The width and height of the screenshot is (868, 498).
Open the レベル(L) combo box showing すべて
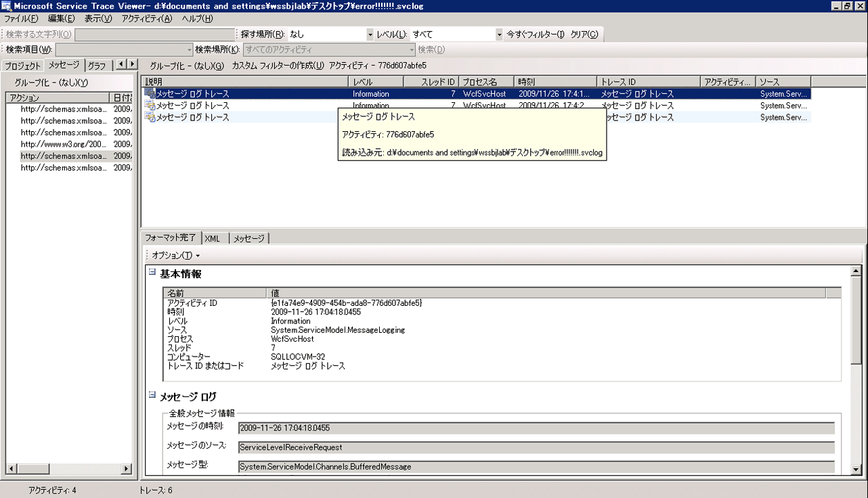pos(499,35)
